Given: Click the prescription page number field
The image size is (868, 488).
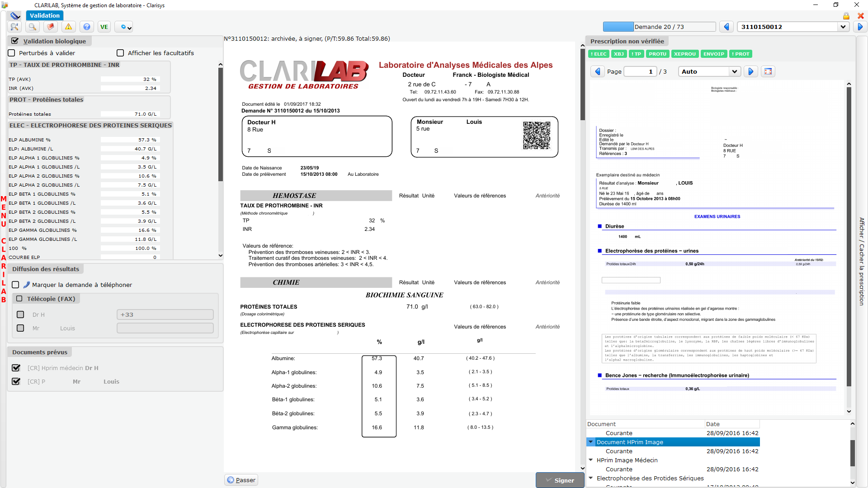Looking at the screenshot, I should tap(640, 71).
